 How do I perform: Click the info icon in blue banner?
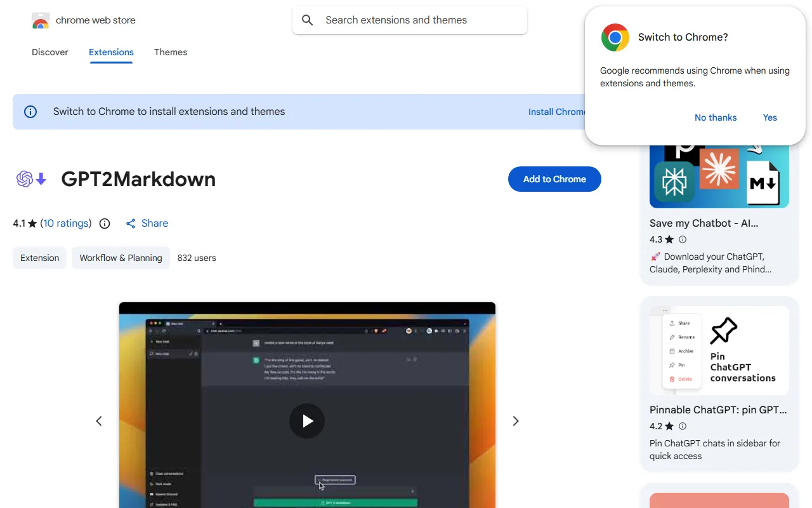tap(30, 112)
